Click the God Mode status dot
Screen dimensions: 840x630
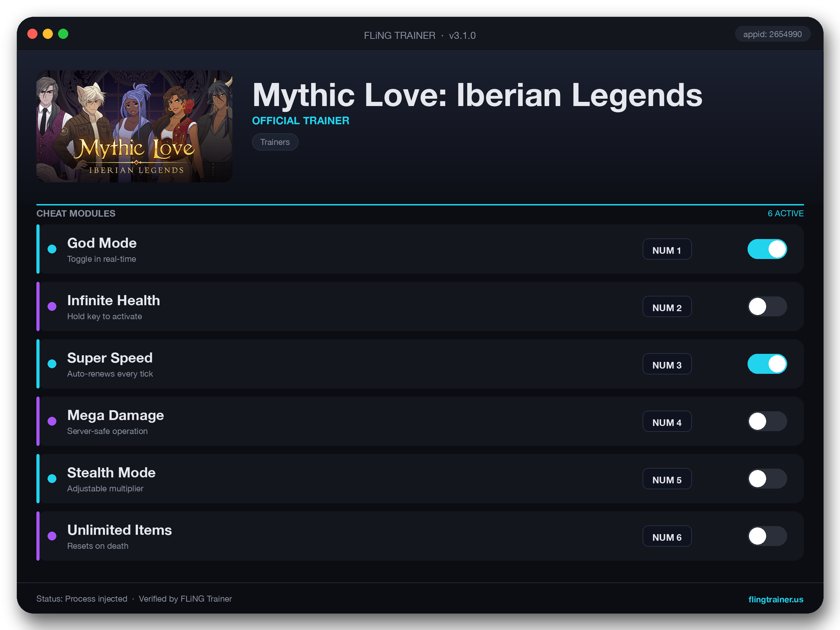52,249
